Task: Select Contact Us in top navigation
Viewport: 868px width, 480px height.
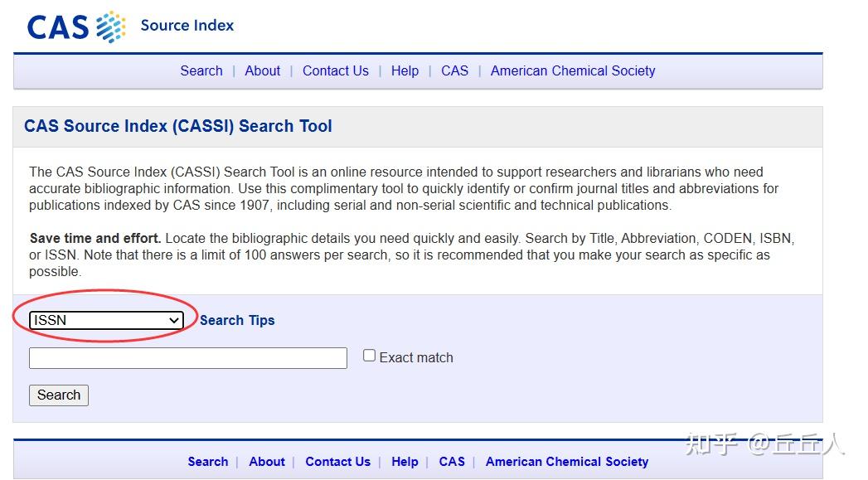Action: (336, 70)
